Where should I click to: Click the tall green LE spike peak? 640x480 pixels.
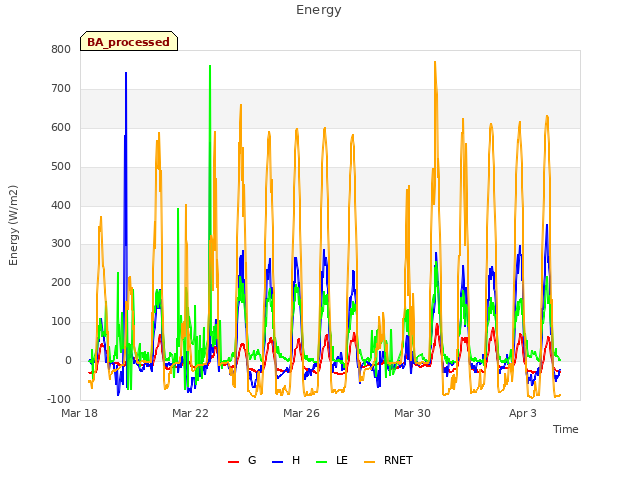[x=210, y=66]
